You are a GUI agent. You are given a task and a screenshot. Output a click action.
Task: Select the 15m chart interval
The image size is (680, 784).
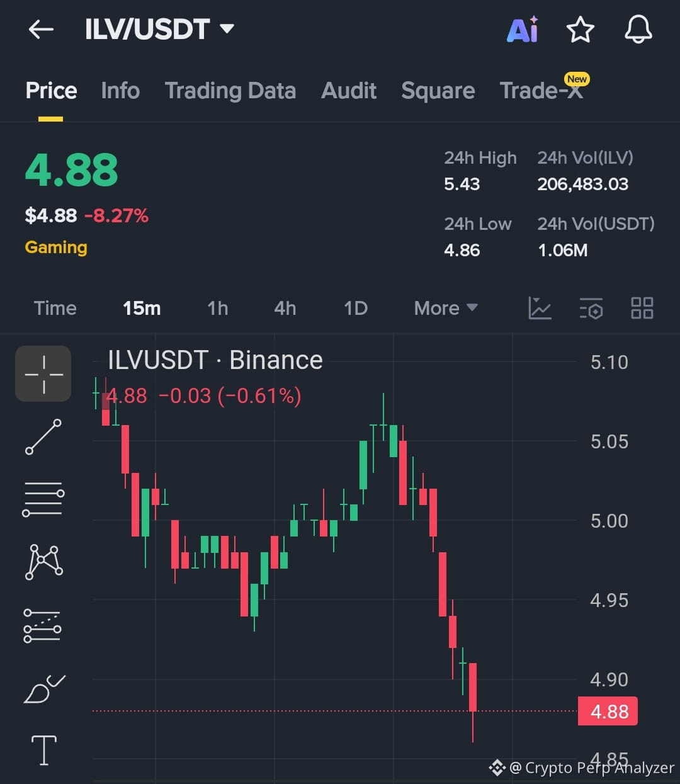click(142, 308)
